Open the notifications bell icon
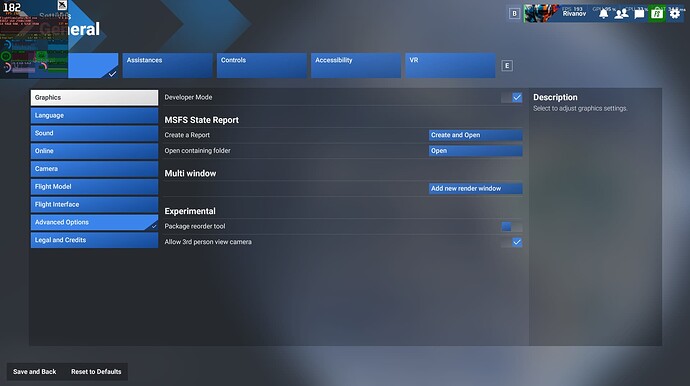This screenshot has width=690, height=386. [603, 14]
